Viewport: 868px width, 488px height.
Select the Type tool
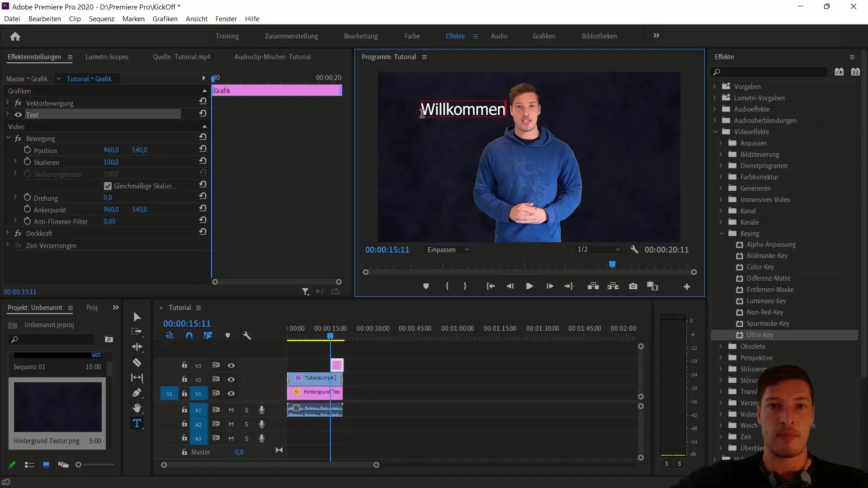click(137, 423)
